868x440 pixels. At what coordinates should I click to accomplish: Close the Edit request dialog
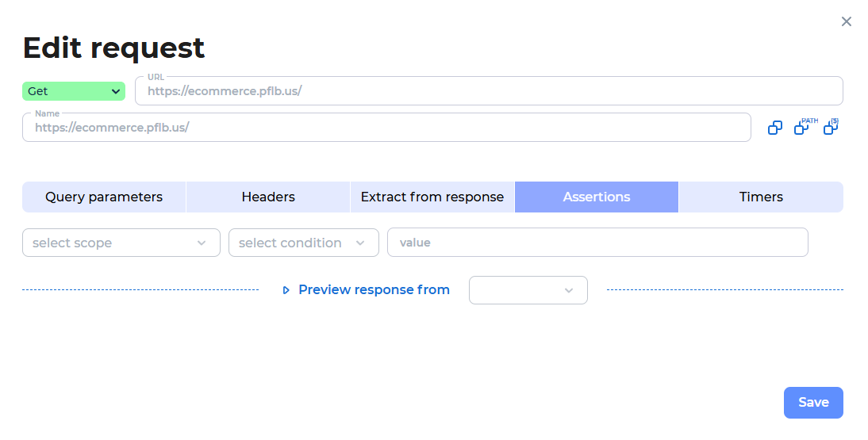(x=846, y=21)
